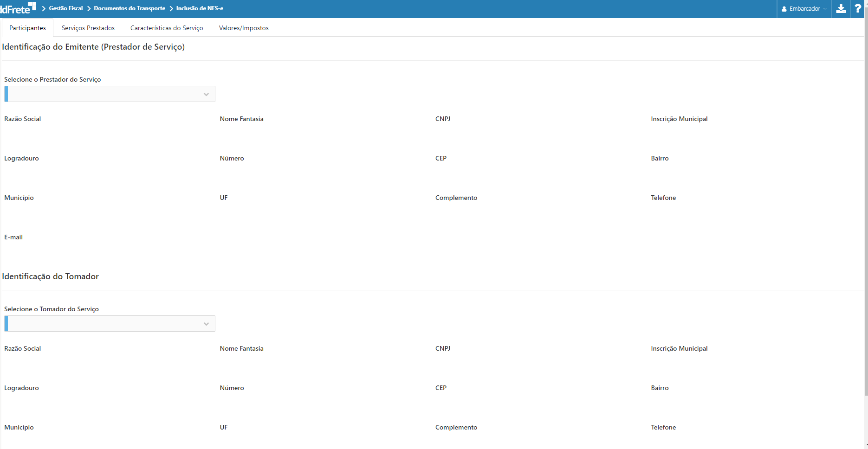Click the download icon in the header

coord(841,9)
